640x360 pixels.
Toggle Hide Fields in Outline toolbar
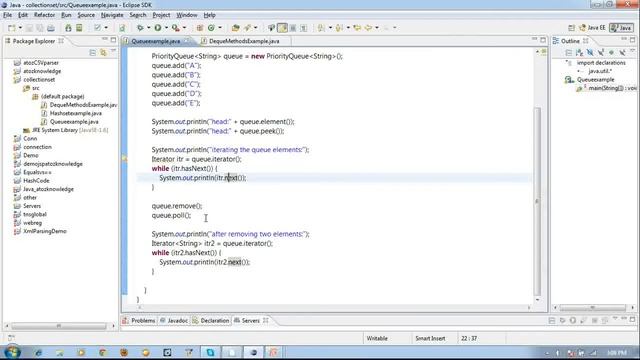point(590,53)
